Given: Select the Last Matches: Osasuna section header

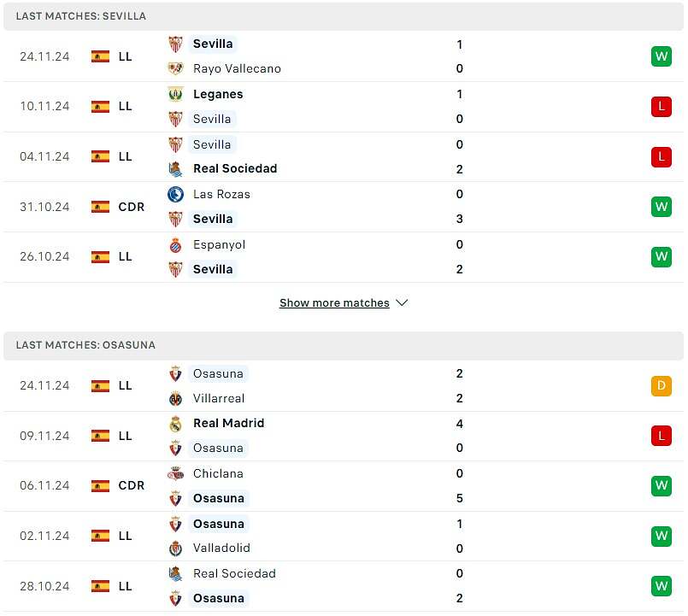Looking at the screenshot, I should [x=85, y=345].
